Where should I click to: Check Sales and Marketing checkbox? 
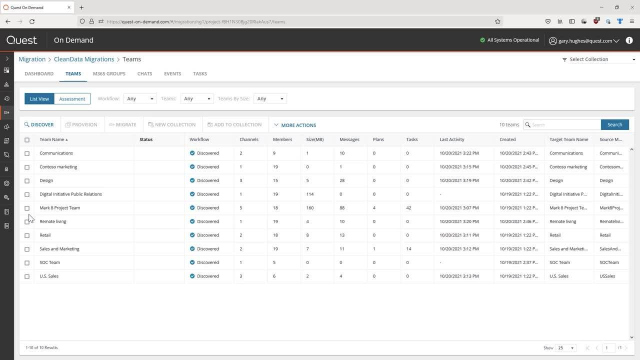pos(27,249)
